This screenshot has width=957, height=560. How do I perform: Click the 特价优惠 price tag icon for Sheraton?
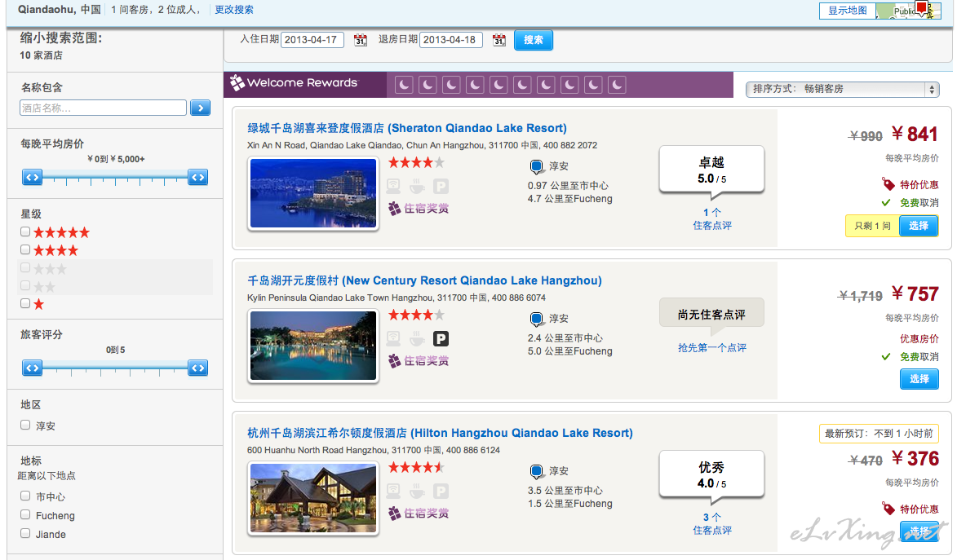tap(888, 183)
